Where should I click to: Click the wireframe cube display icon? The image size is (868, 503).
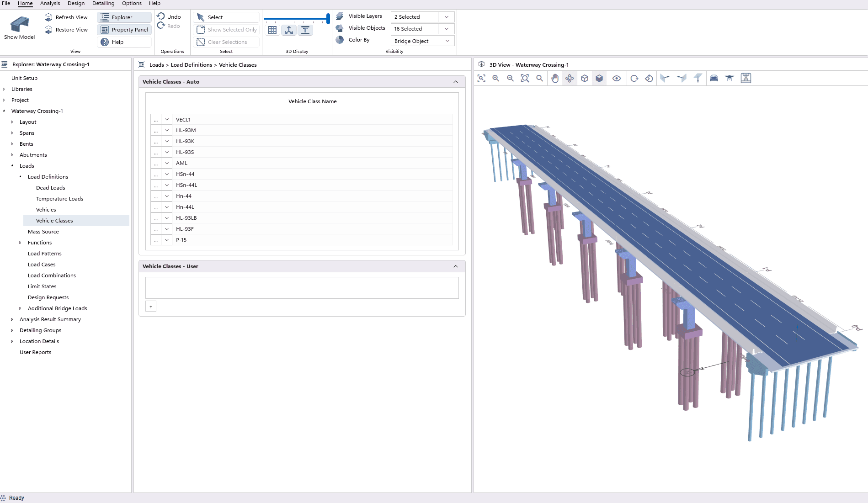pos(585,78)
